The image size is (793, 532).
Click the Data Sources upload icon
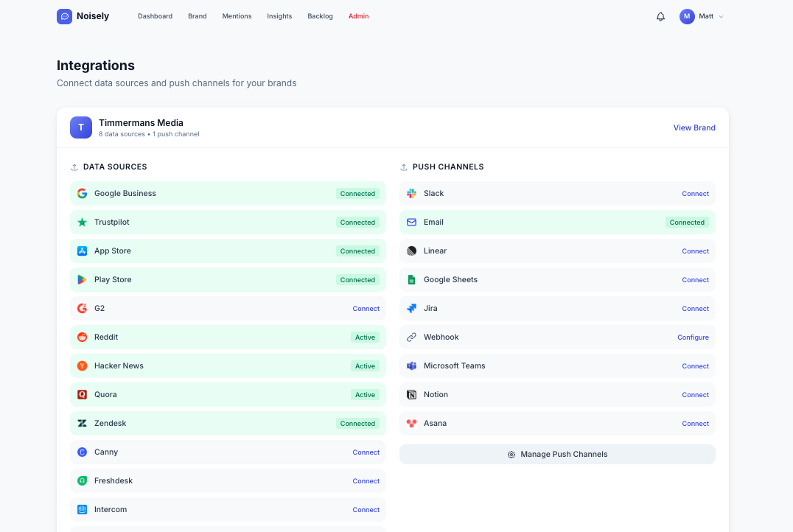[74, 167]
